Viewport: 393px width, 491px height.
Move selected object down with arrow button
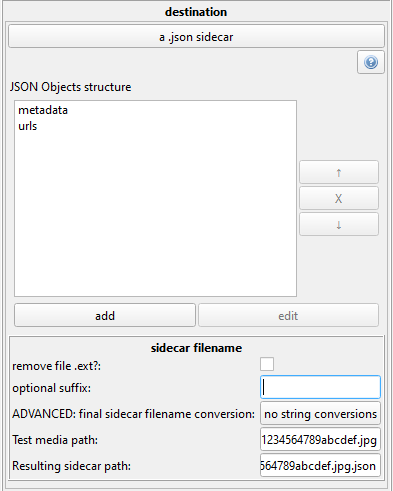tap(339, 224)
